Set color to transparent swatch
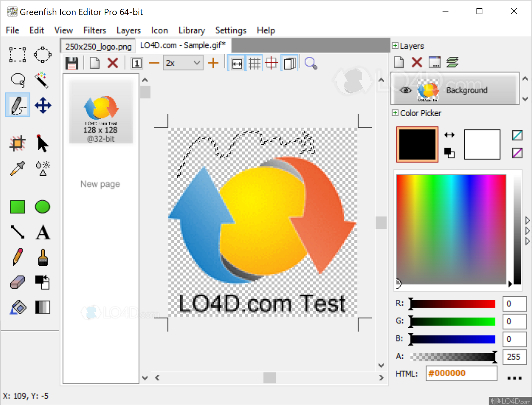 (x=517, y=135)
